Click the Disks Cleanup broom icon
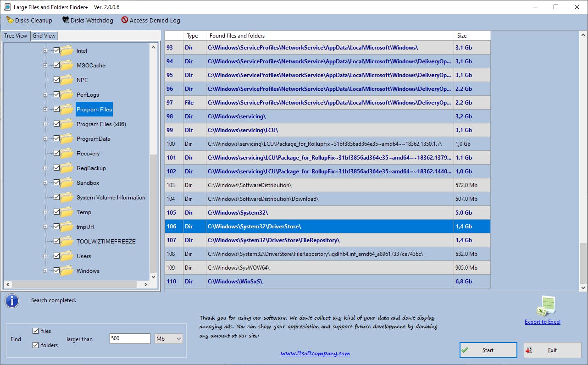588x365 pixels. tap(10, 20)
